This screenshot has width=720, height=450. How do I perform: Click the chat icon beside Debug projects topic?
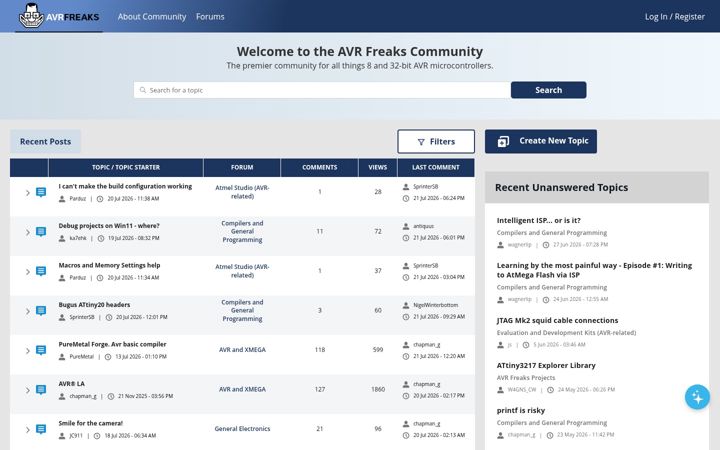(41, 231)
